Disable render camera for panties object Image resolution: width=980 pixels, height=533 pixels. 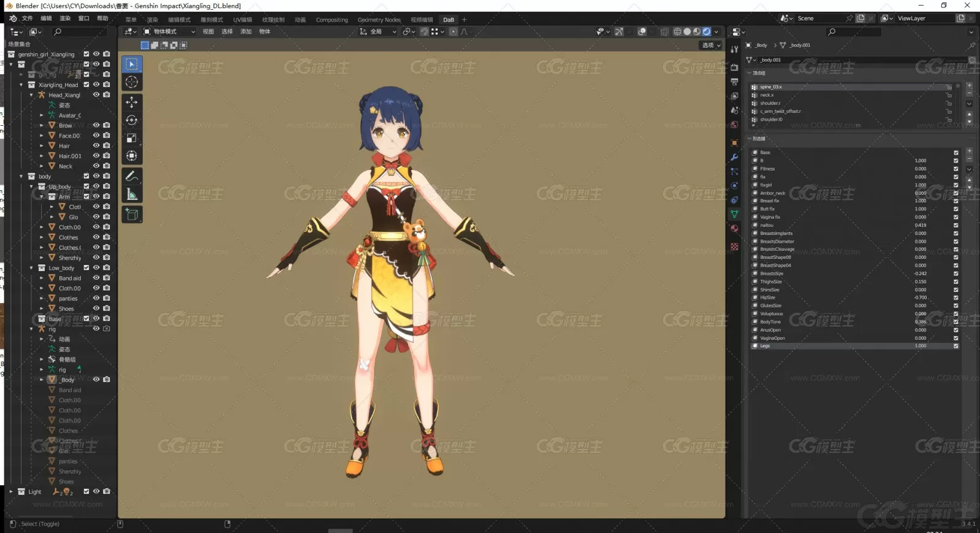click(107, 298)
